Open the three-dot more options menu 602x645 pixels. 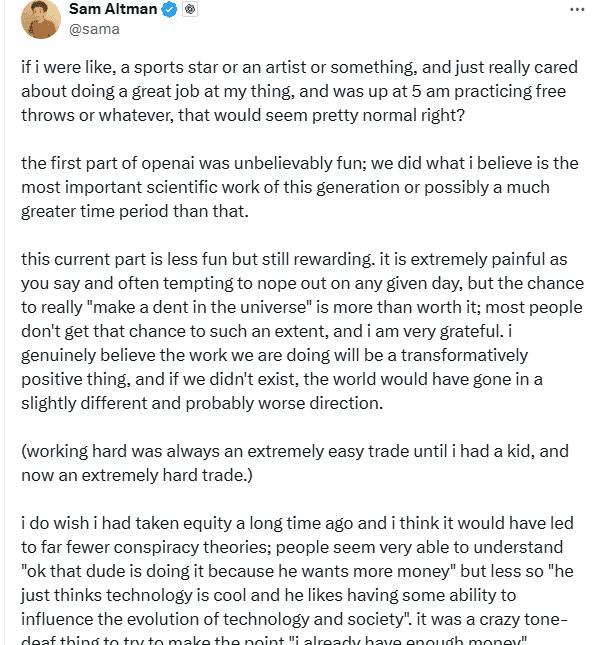(577, 8)
